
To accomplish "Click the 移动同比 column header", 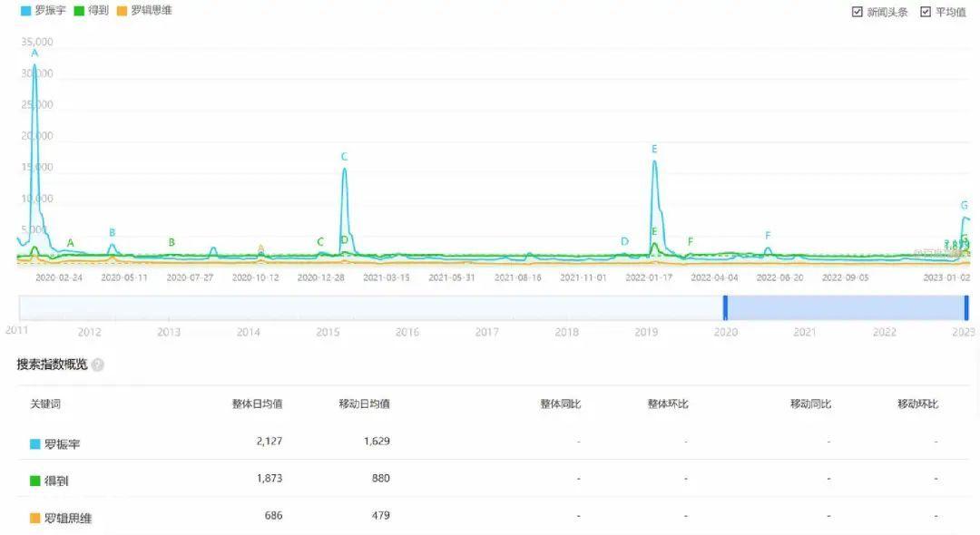I will point(810,404).
